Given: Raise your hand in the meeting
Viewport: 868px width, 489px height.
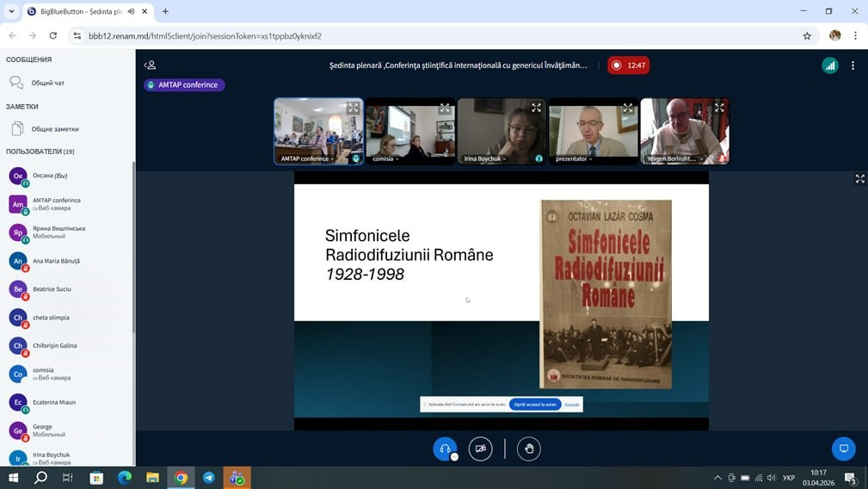Looking at the screenshot, I should pyautogui.click(x=529, y=449).
